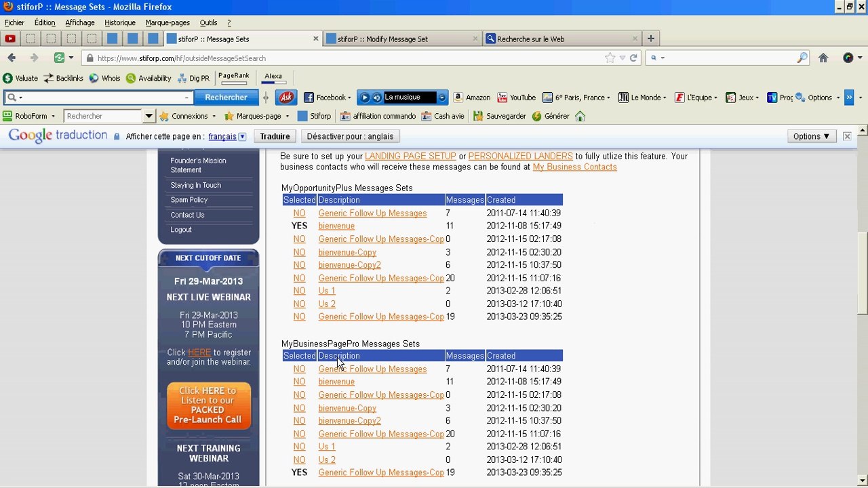Open the YouTube toolbar shortcut
868x488 pixels.
click(517, 98)
